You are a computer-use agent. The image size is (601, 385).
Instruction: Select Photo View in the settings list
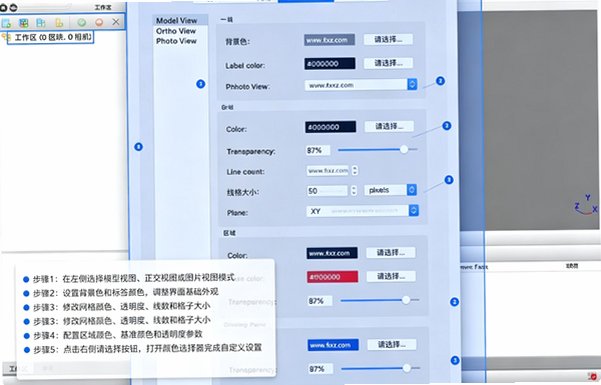coord(176,41)
